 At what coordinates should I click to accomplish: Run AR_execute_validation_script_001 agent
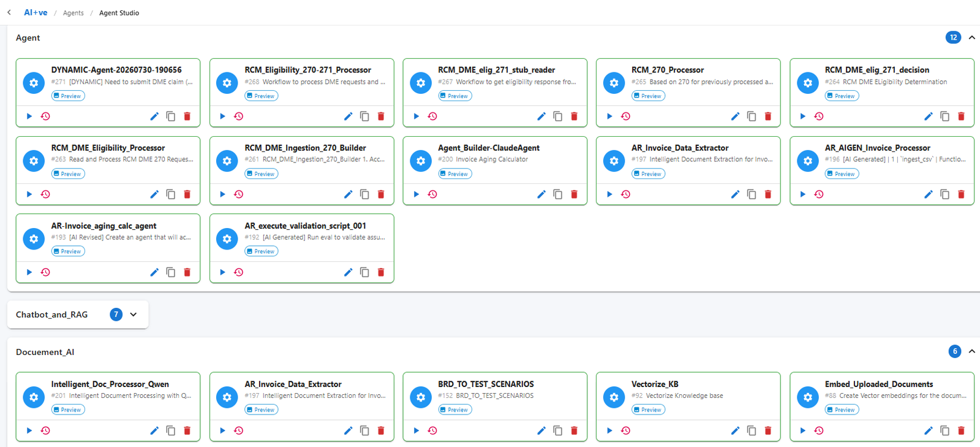[x=222, y=272]
